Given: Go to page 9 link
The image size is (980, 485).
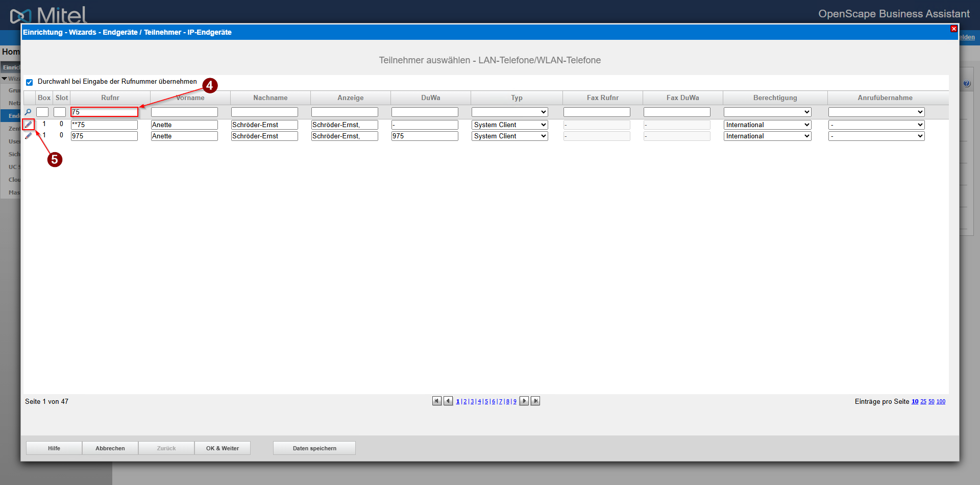Looking at the screenshot, I should (514, 402).
